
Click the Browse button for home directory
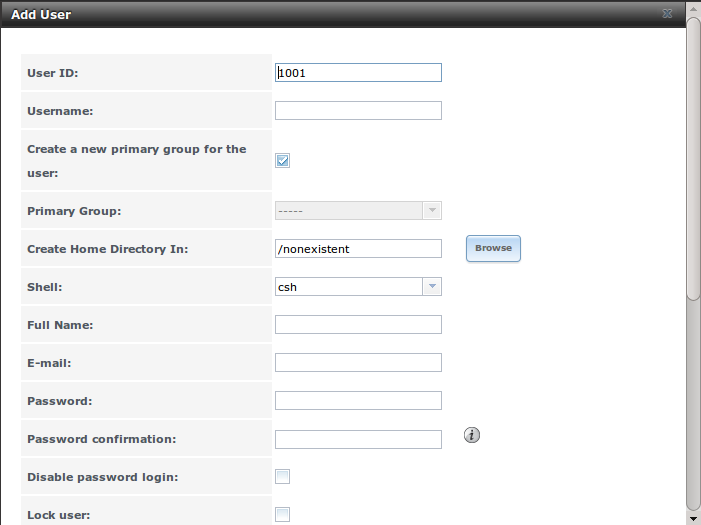coord(493,248)
